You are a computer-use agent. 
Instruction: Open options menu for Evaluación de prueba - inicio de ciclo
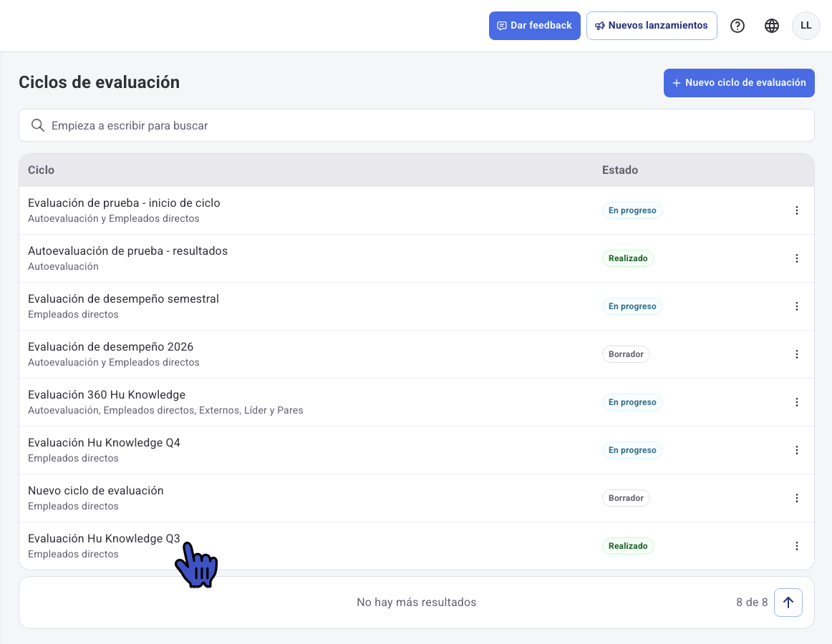click(x=796, y=210)
